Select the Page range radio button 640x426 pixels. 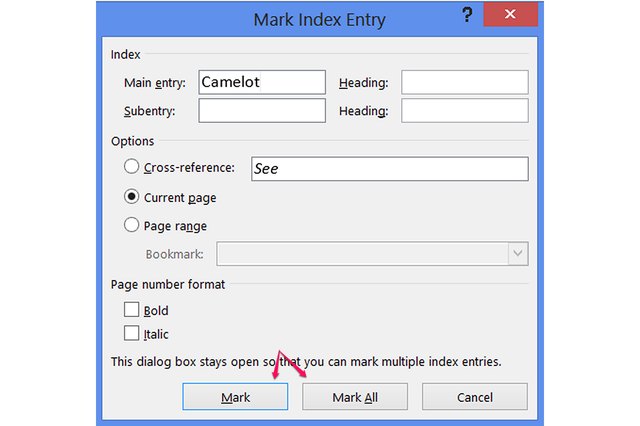point(131,225)
